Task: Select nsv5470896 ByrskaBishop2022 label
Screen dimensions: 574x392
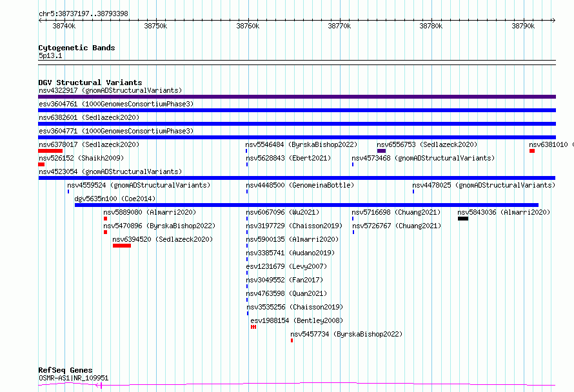Action: (x=159, y=226)
